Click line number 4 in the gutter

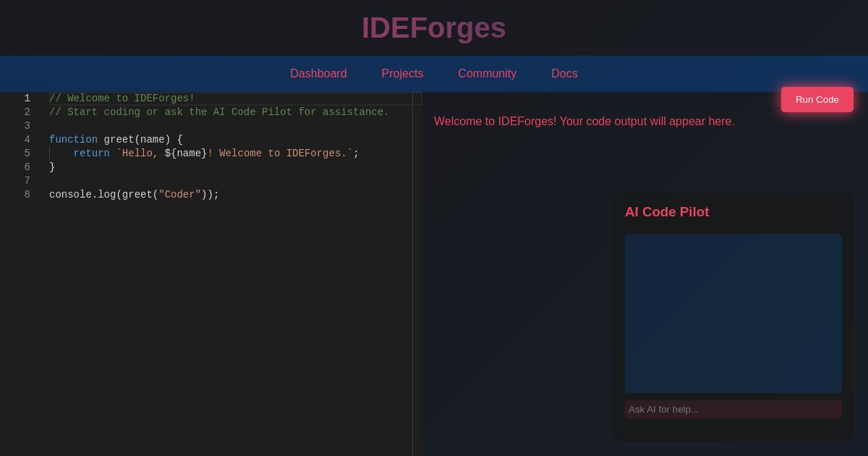pyautogui.click(x=27, y=140)
